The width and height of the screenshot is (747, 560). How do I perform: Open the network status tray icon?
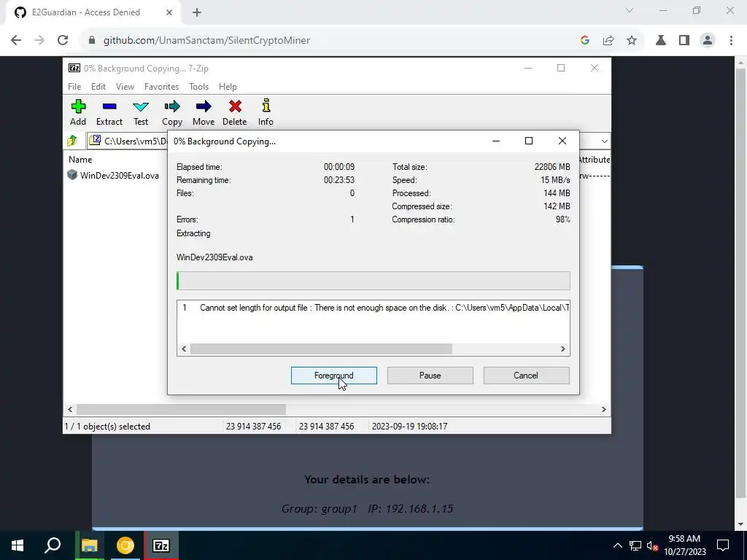point(635,545)
